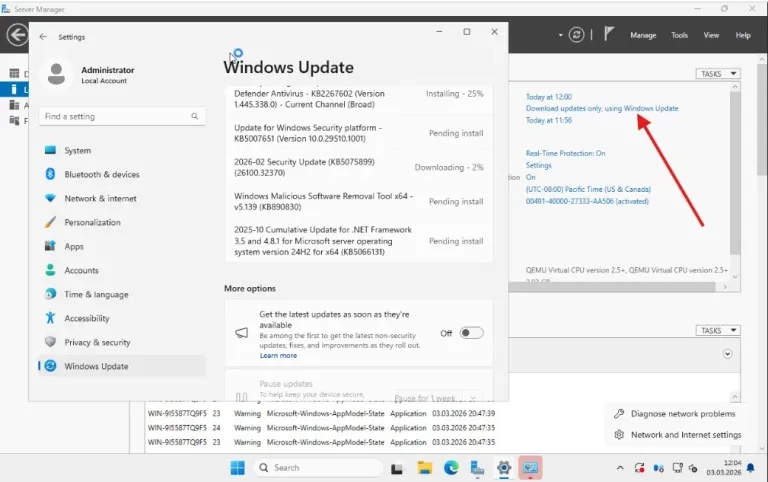This screenshot has height=482, width=768.
Task: Open Accounts settings category
Action: coord(121,270)
